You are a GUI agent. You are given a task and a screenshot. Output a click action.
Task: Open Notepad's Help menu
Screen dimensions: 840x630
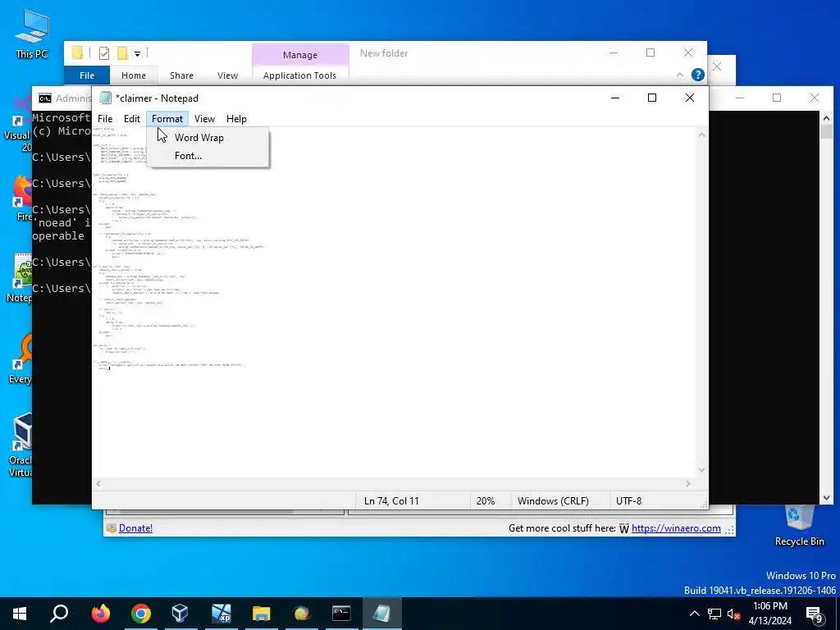point(236,119)
